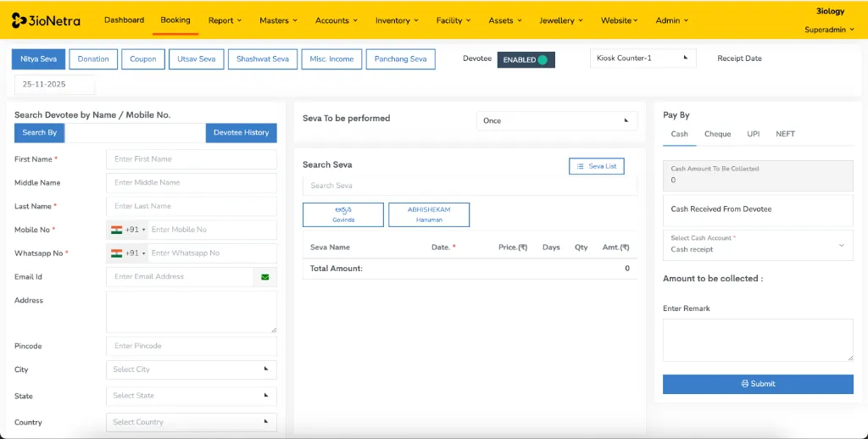Click the 3ioNetra logo icon
The image size is (868, 439).
point(18,20)
